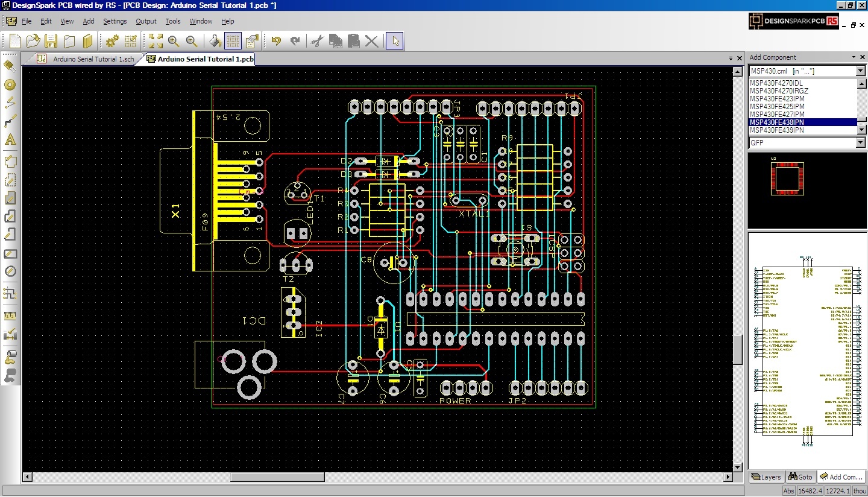Open the Output menu
The image size is (868, 497).
(x=146, y=21)
